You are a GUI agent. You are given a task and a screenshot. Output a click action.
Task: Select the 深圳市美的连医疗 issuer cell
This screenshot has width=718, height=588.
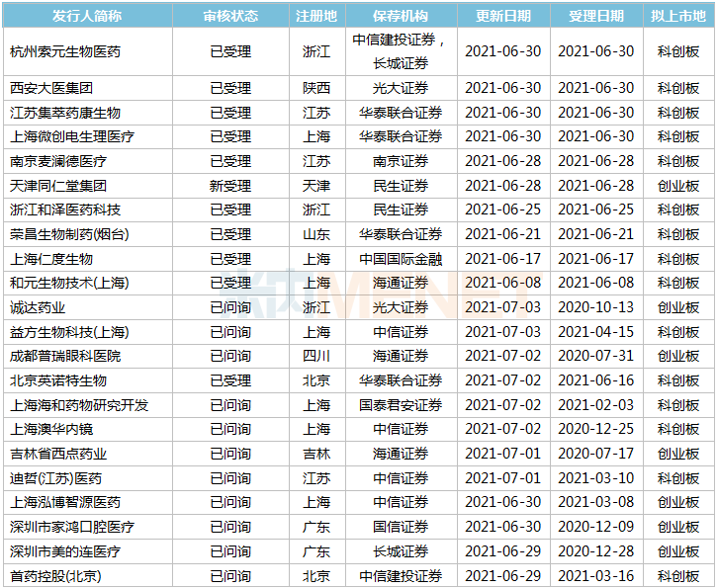point(87,551)
